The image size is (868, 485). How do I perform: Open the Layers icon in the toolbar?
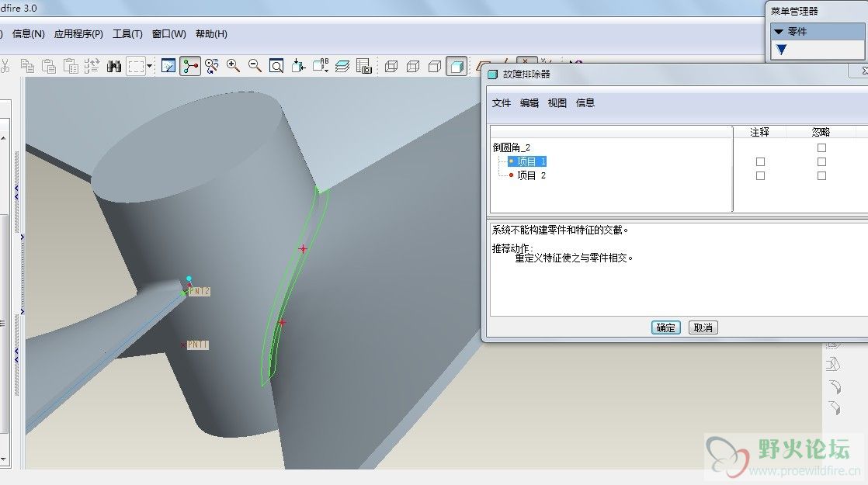click(x=342, y=67)
